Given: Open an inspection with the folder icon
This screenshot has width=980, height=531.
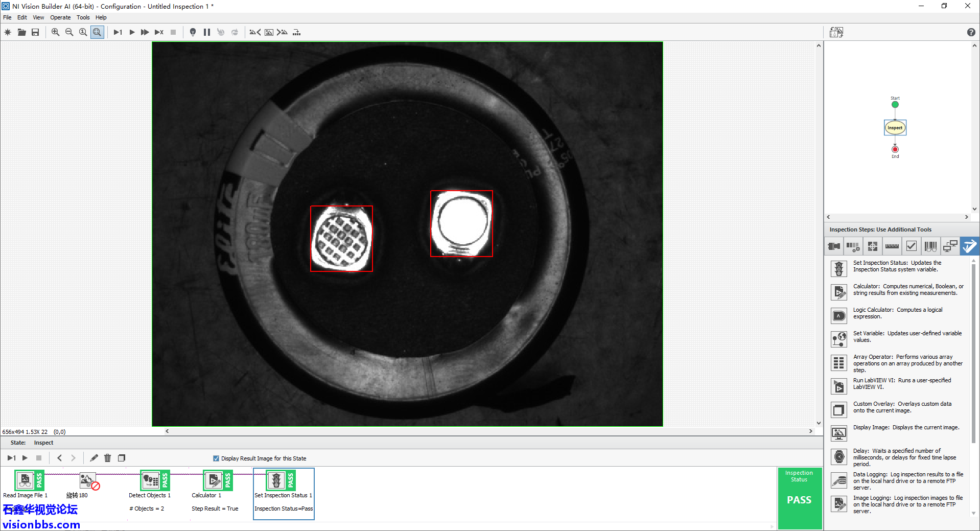Looking at the screenshot, I should [x=21, y=32].
